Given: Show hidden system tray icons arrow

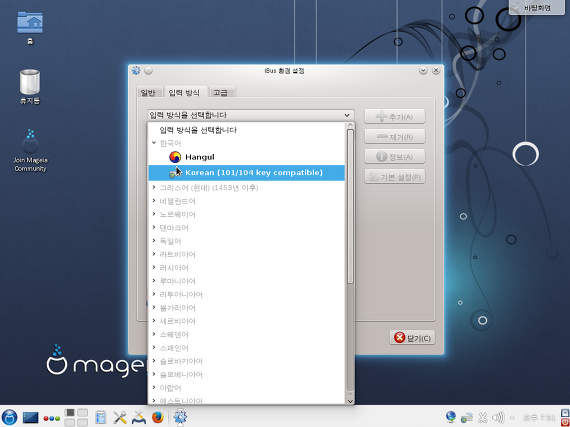Looking at the screenshot, I should click(x=512, y=418).
